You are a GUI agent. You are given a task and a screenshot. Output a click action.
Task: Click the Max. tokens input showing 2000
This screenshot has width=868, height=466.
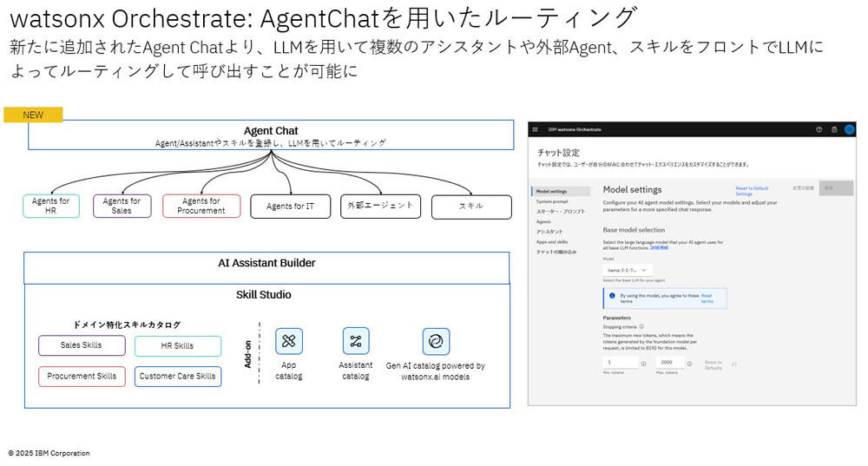click(669, 363)
